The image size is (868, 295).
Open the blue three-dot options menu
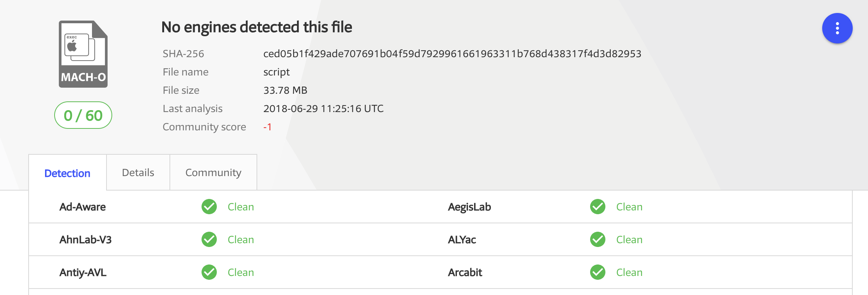(837, 28)
